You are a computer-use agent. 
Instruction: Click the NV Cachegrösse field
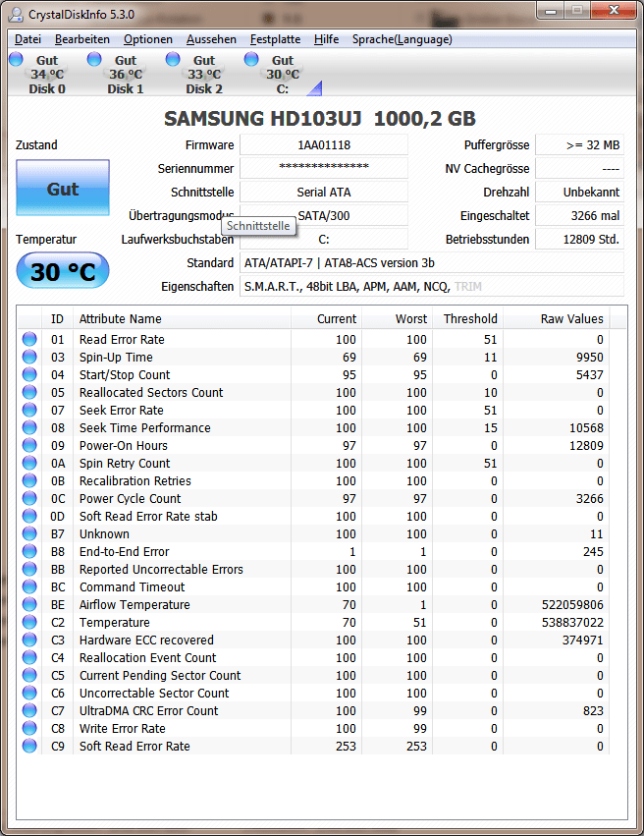(x=579, y=169)
